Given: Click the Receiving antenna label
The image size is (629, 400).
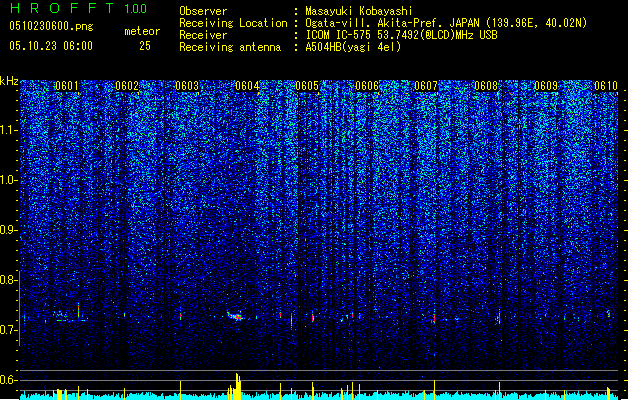Looking at the screenshot, I should [x=230, y=47].
